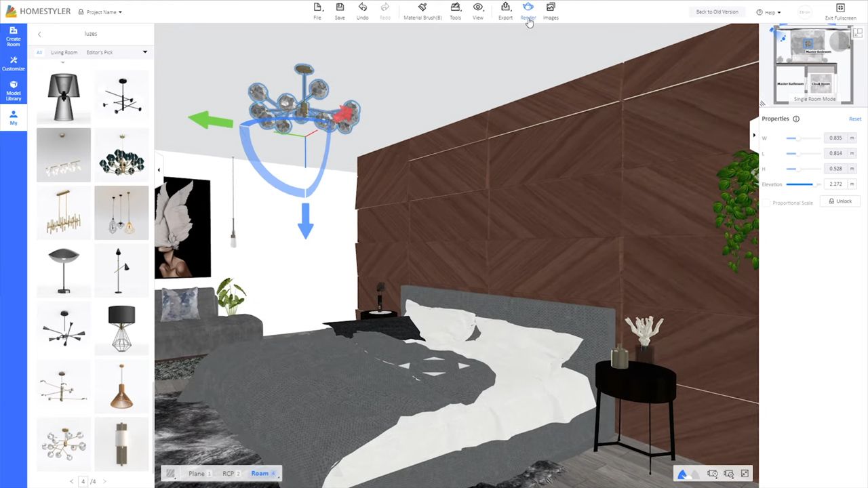Adjust the H height slider
The image size is (868, 488).
pyautogui.click(x=803, y=168)
